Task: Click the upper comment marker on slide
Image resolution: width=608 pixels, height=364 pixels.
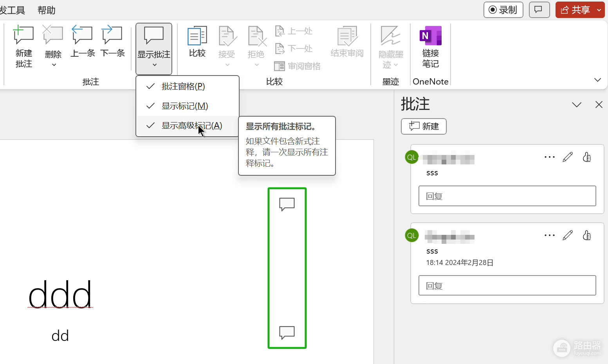Action: (x=287, y=204)
